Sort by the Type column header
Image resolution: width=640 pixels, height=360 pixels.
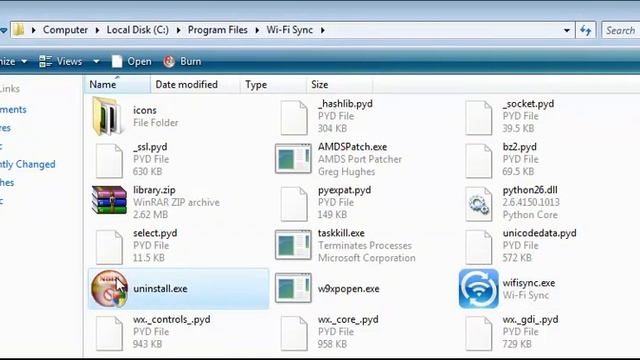point(273,84)
